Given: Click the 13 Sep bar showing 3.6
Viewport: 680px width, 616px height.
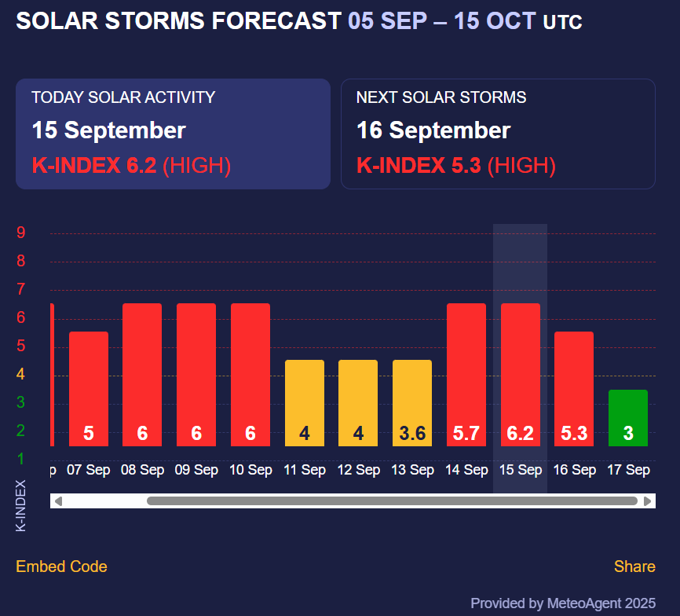Looking at the screenshot, I should 412,403.
